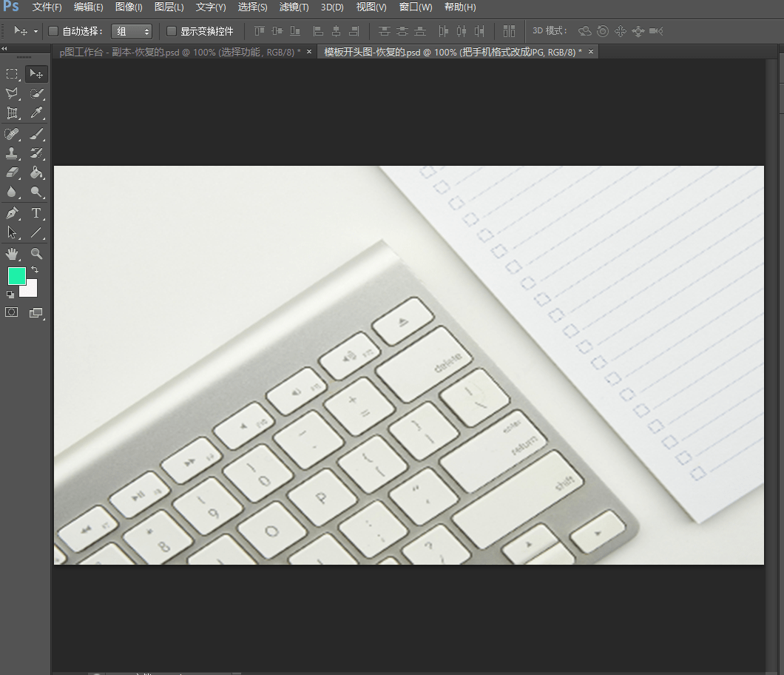Screen dimensions: 784x675
Task: Select the Rectangular Marquee tool
Action: click(12, 74)
